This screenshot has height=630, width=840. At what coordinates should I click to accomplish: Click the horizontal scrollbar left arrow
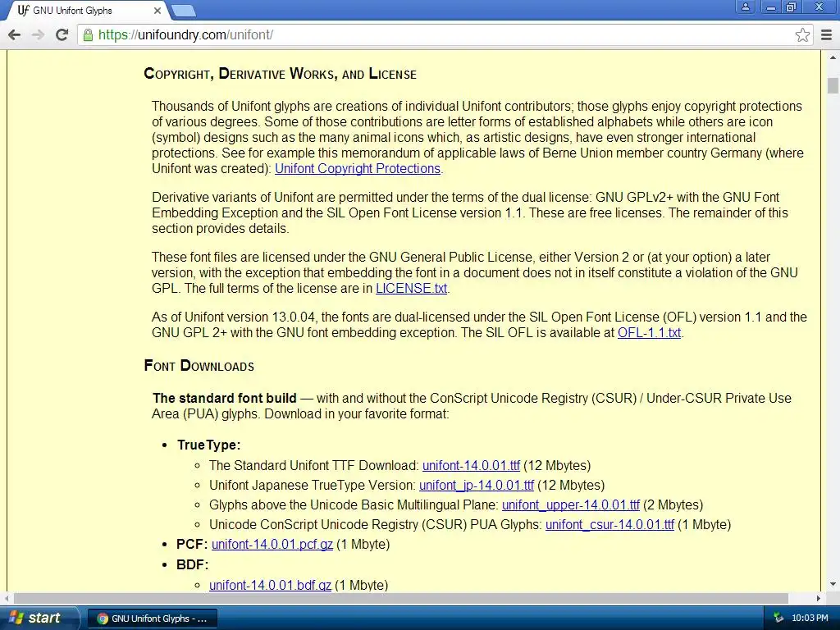[x=7, y=598]
